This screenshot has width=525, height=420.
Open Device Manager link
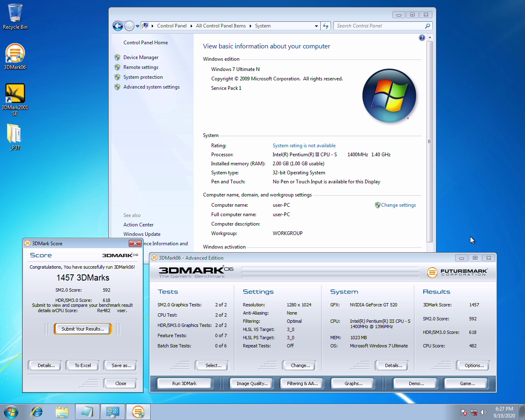[141, 57]
